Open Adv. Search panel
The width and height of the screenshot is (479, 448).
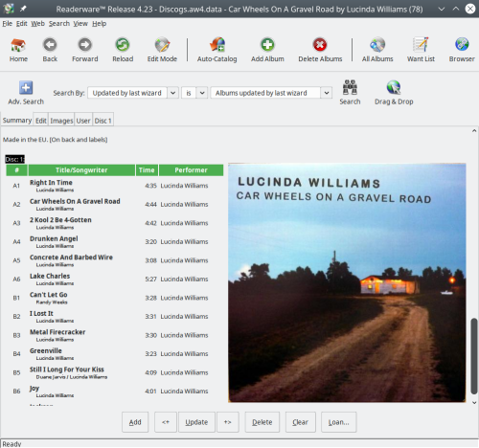click(26, 93)
